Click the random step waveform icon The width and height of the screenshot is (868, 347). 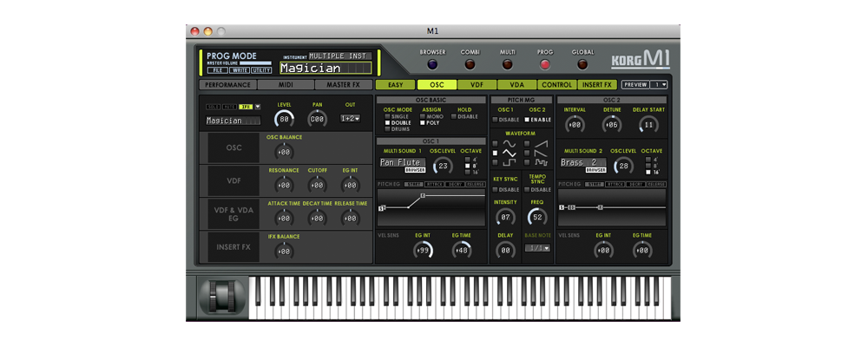point(541,163)
